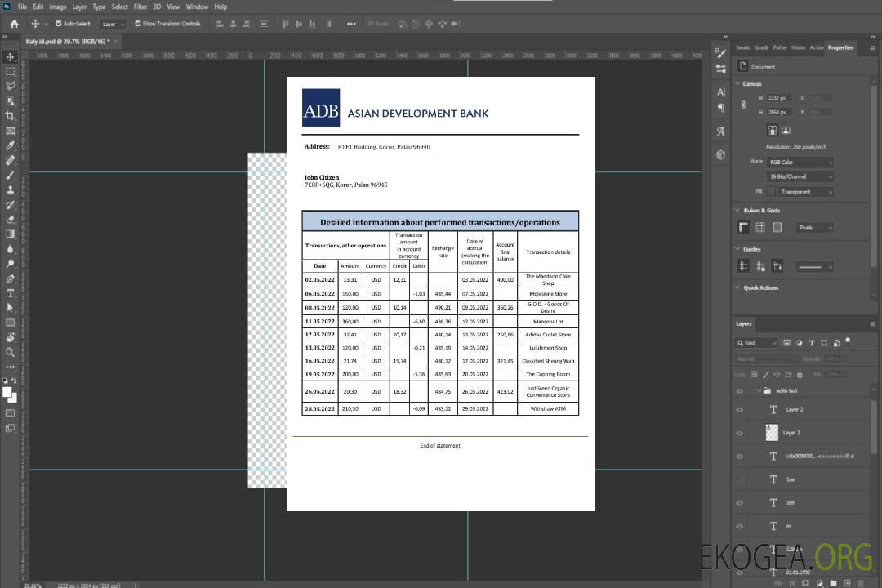Set canvas to landscape orientation
This screenshot has width=882, height=588.
tap(786, 130)
